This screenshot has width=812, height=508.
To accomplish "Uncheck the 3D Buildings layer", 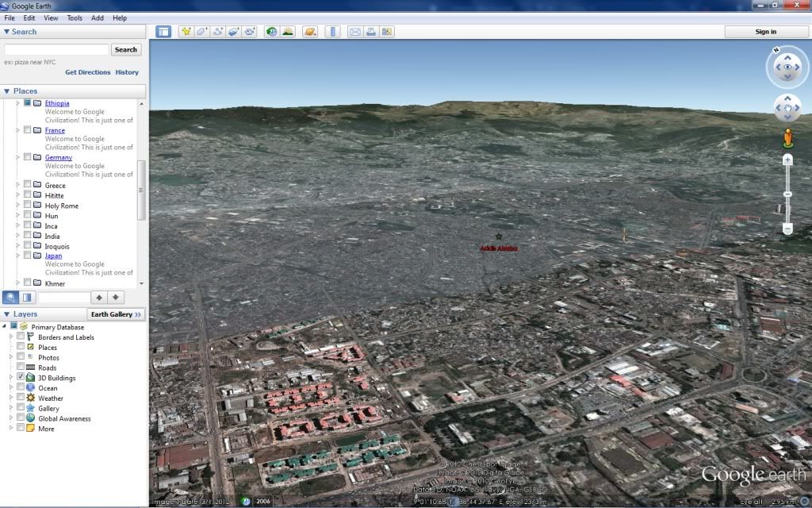I will (21, 377).
